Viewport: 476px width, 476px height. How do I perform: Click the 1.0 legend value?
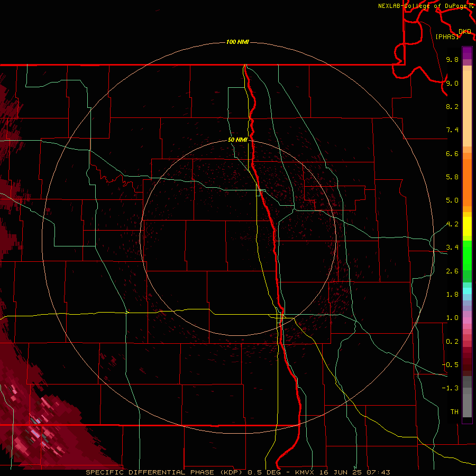452,318
